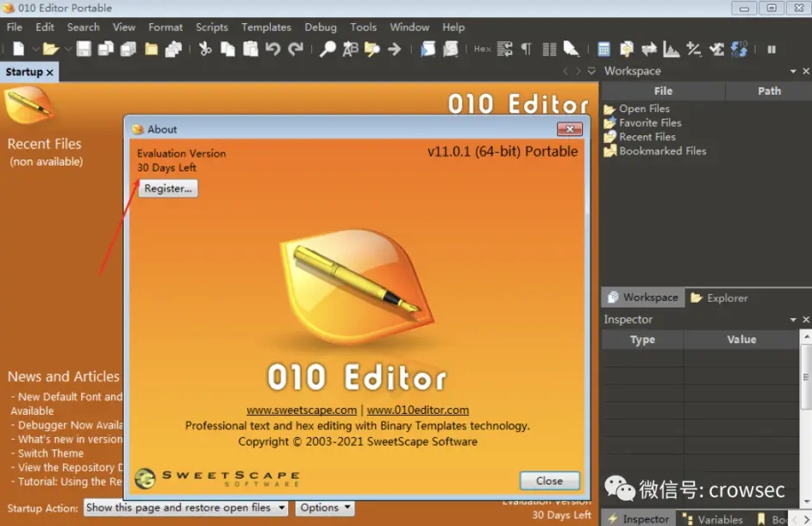Screen dimensions: 812x526
Task: Open the Tools menu
Action: tap(363, 27)
